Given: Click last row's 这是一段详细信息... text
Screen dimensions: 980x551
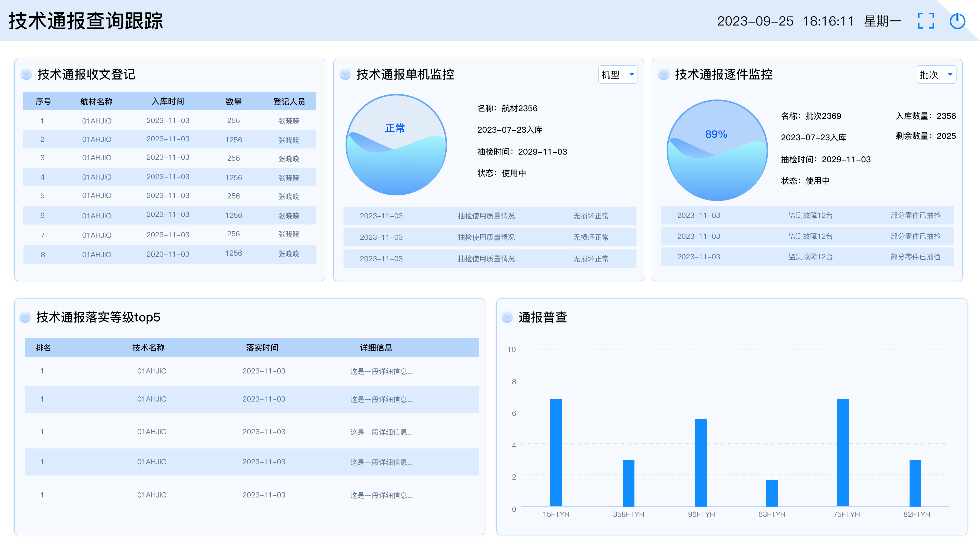Looking at the screenshot, I should click(381, 495).
